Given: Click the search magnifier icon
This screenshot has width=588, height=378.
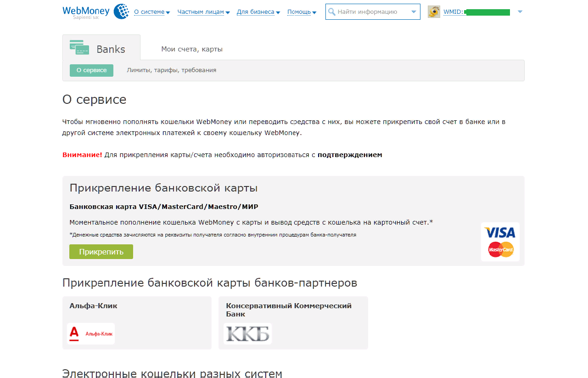Looking at the screenshot, I should tap(332, 12).
